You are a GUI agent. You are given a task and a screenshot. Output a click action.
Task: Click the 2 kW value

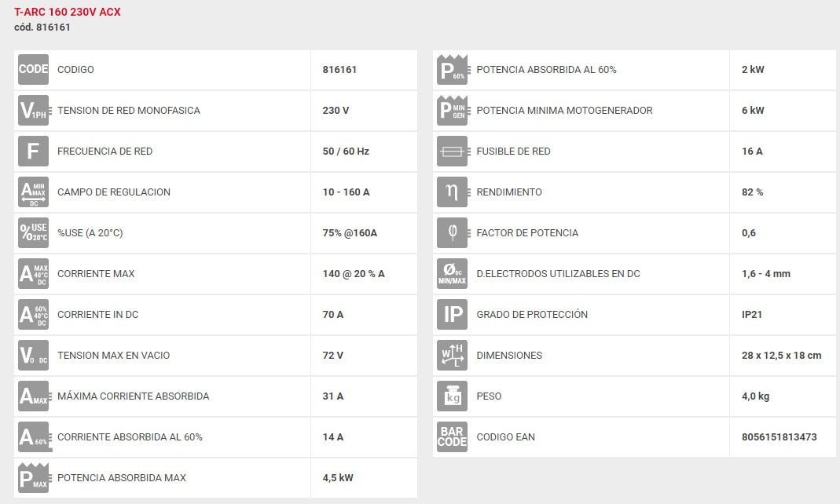[753, 70]
